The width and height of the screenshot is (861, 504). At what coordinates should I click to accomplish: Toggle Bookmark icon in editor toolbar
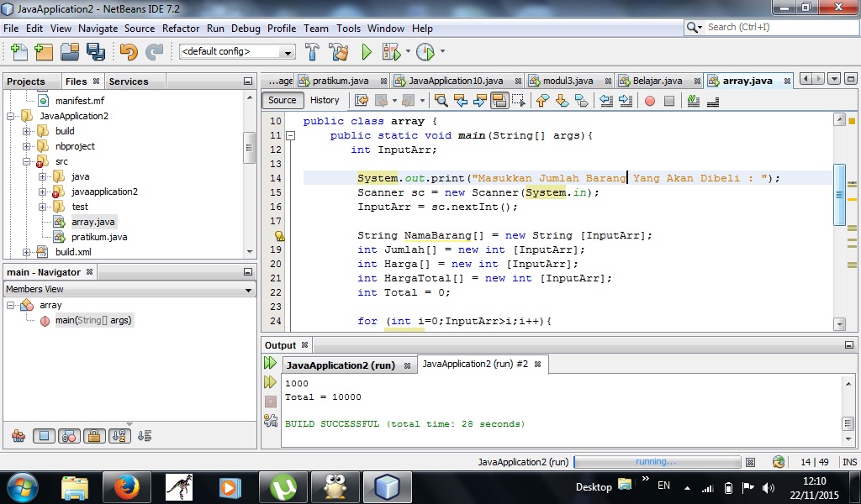[x=582, y=100]
